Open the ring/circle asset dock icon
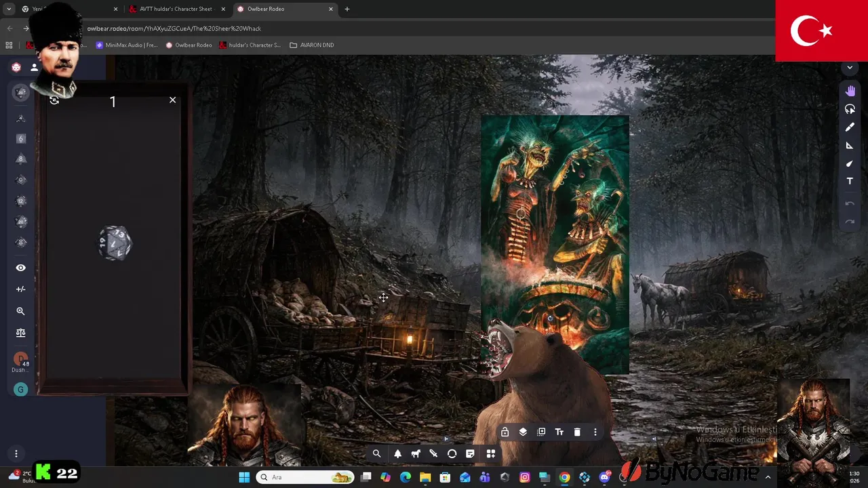This screenshot has height=488, width=868. coord(452,454)
